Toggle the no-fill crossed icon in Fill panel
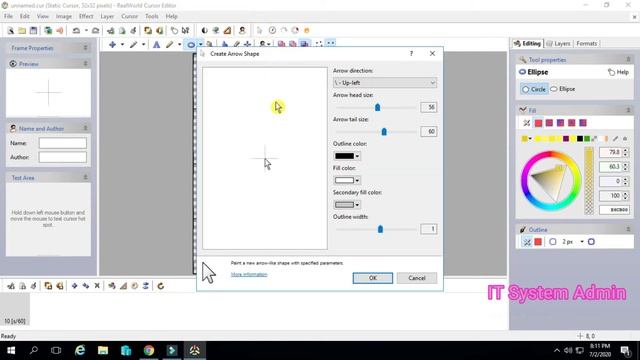The height and width of the screenshot is (360, 640). click(x=527, y=123)
